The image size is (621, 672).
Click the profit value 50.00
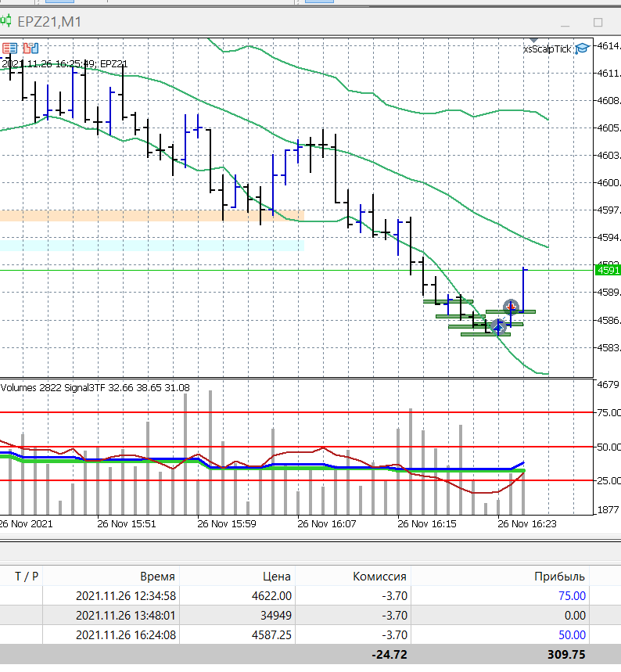point(573,634)
